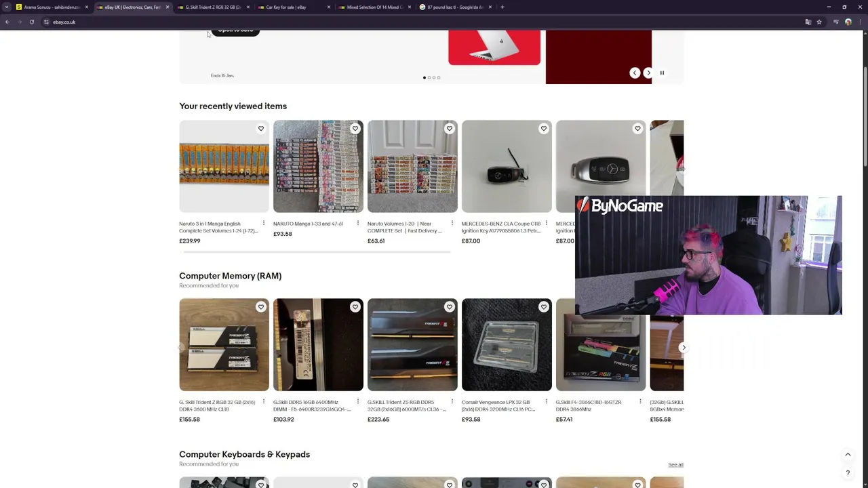Screen dimensions: 868x488
Task: Bookmark this page with star icon
Action: tap(819, 22)
